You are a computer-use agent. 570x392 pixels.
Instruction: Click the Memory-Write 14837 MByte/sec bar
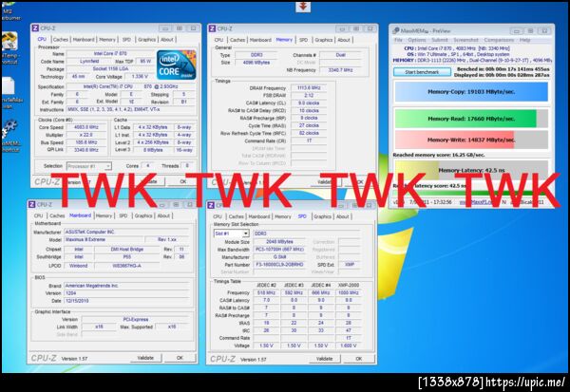[x=471, y=140]
